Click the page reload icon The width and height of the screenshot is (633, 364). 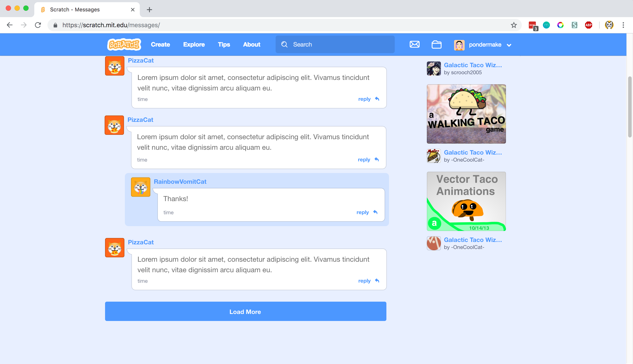[38, 25]
